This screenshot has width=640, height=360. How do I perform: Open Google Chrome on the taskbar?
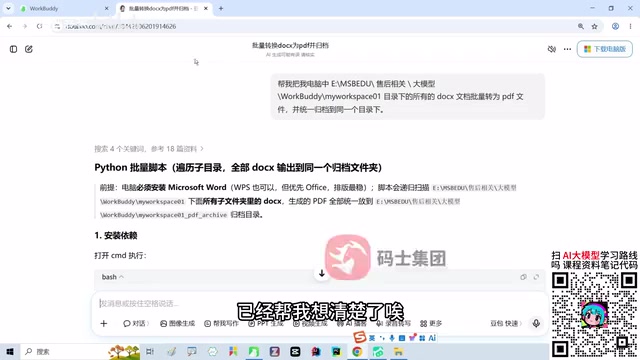tap(357, 351)
